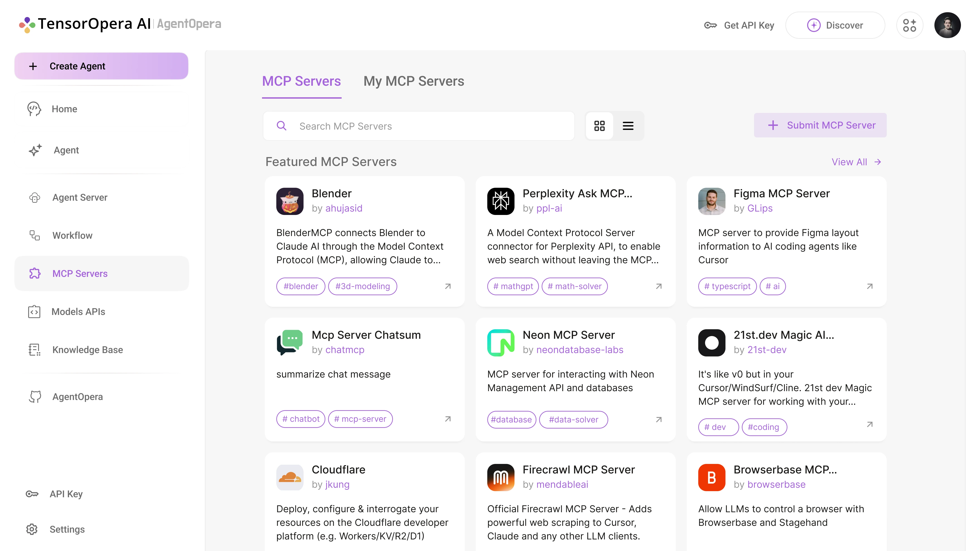Screen dimensions: 980x551
Task: Open the Settings sidebar entry
Action: pyautogui.click(x=67, y=529)
